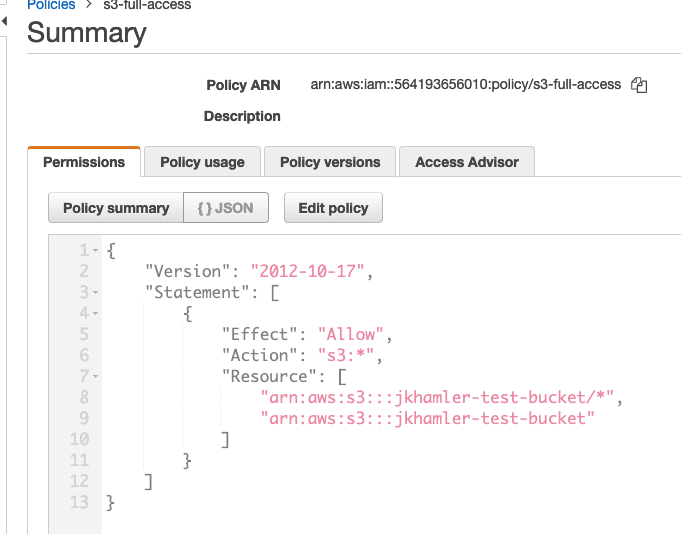Click the jkhamler-test-bucket/* resource ARN
This screenshot has height=534, width=681.
[x=437, y=398]
